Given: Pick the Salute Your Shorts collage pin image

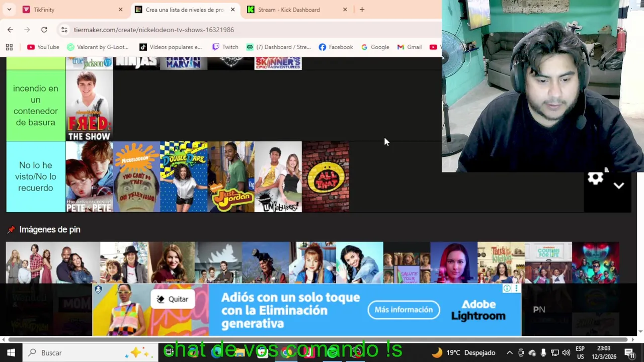Looking at the screenshot, I should click(407, 263).
